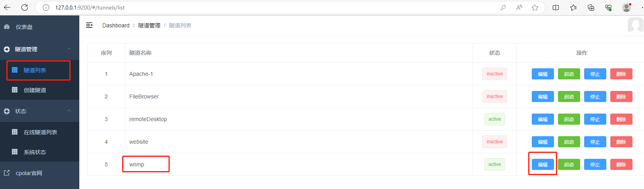Open the split screen browser icon
This screenshot has width=644, height=189.
556,8
